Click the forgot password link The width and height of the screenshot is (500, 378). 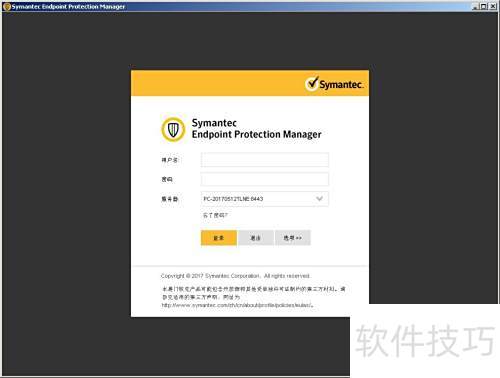[215, 215]
